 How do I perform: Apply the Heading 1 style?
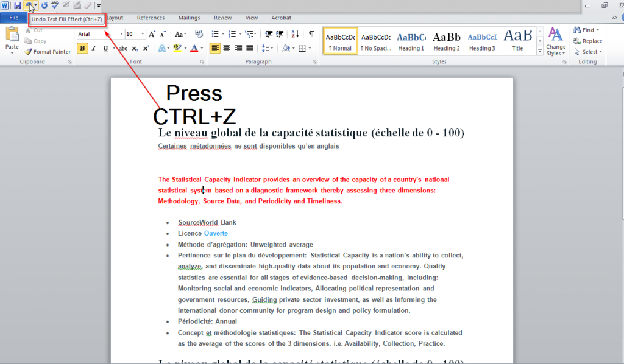pyautogui.click(x=411, y=41)
